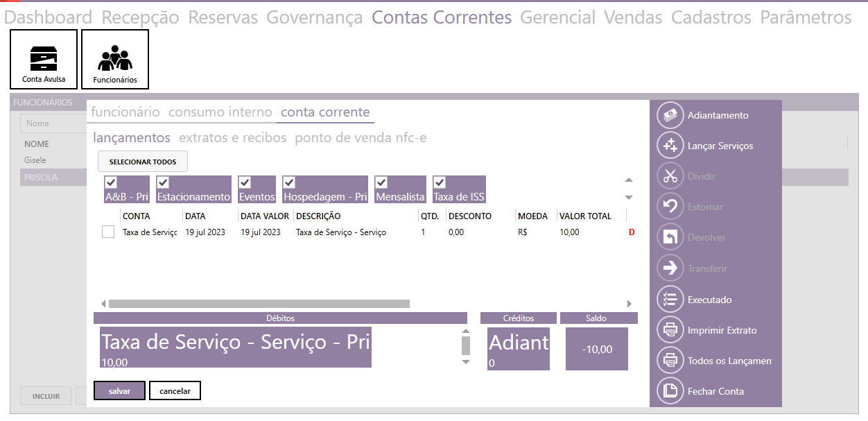Click the Todos os Lançamentos printer icon
The height and width of the screenshot is (421, 868).
tap(670, 361)
